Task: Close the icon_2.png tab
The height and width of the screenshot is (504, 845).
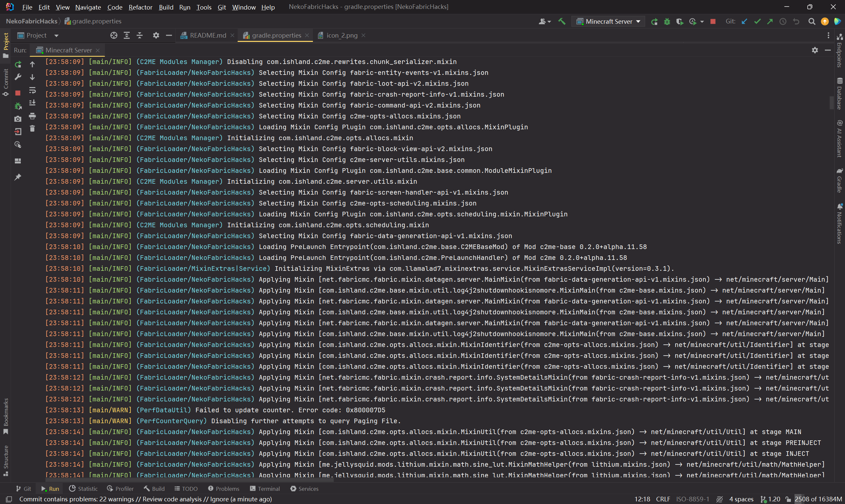Action: point(363,35)
